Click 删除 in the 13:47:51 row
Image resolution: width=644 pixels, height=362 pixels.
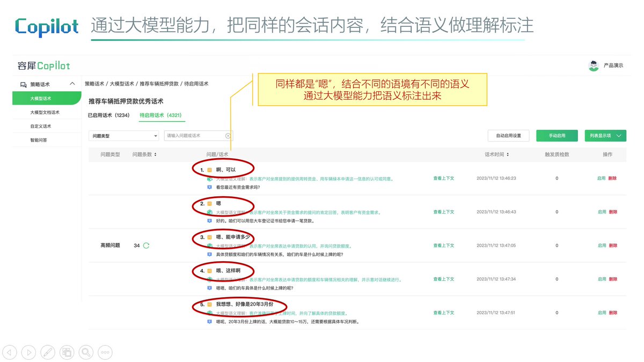[x=613, y=313]
